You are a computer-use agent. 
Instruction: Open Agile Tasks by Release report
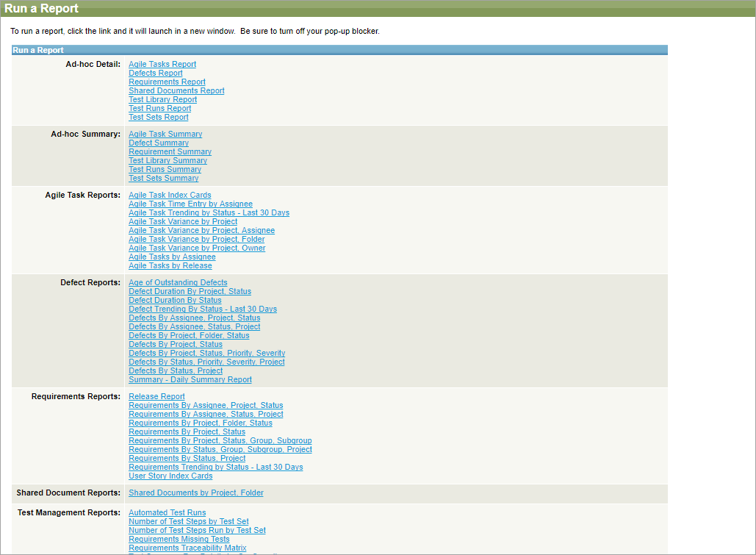(x=170, y=266)
